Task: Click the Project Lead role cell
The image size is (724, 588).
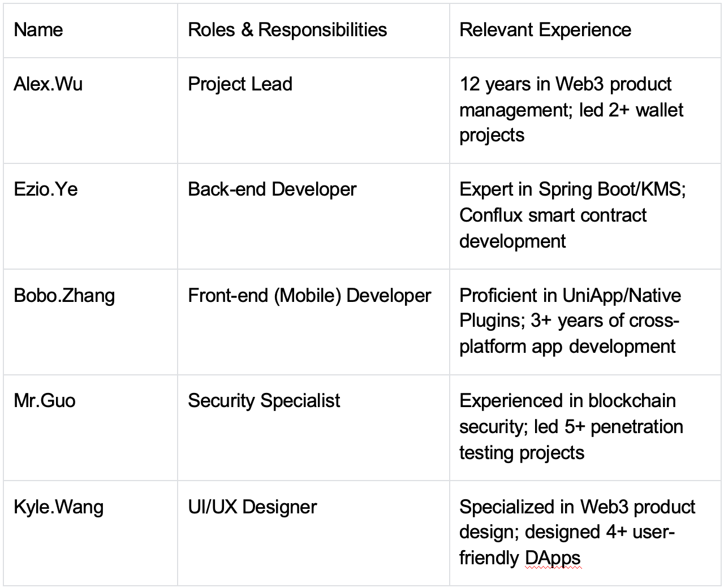Action: (x=240, y=84)
